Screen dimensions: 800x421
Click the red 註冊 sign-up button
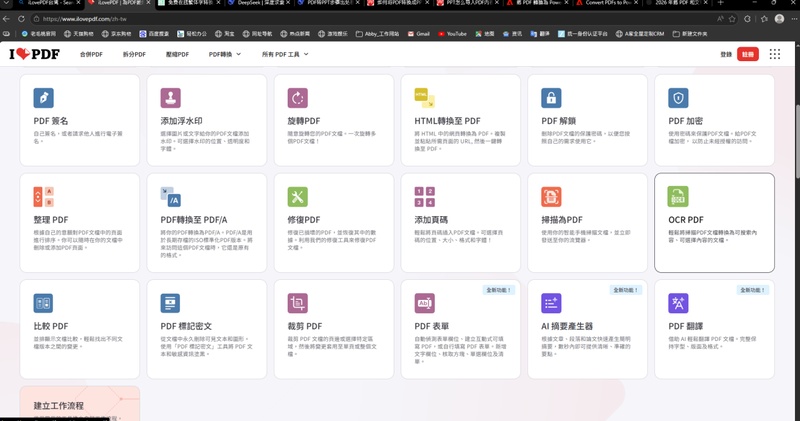(x=747, y=54)
